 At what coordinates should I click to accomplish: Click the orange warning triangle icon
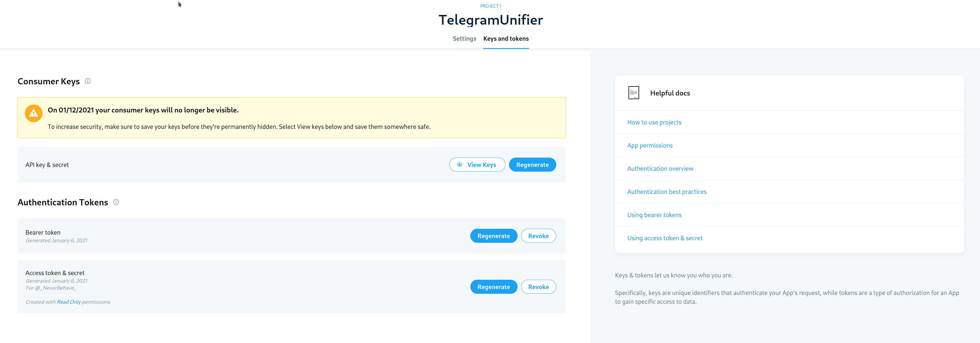coord(33,113)
